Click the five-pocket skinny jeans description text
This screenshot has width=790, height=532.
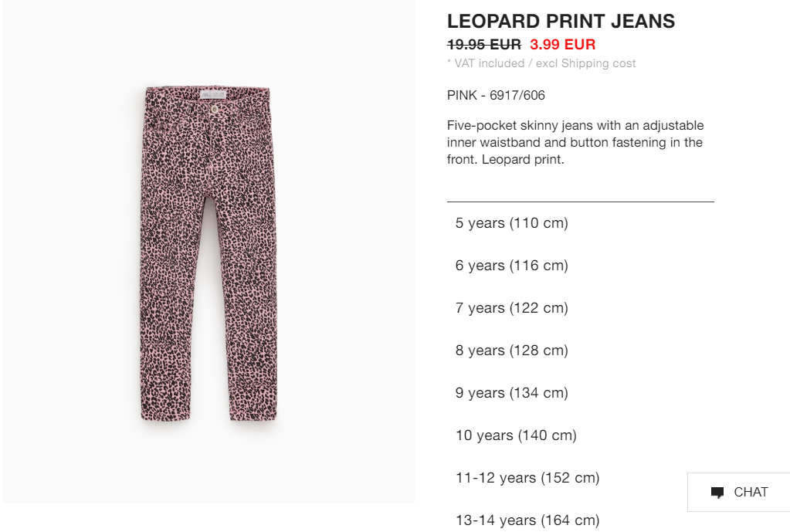coord(575,143)
